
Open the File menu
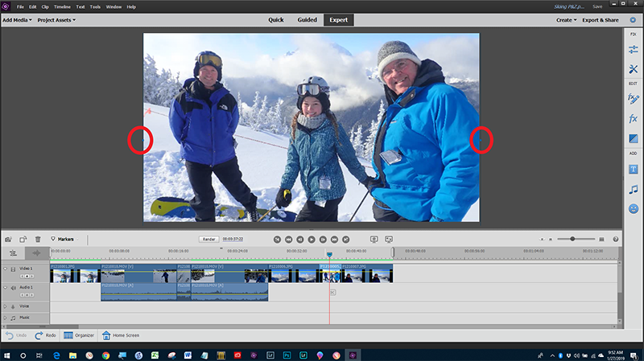[x=20, y=6]
